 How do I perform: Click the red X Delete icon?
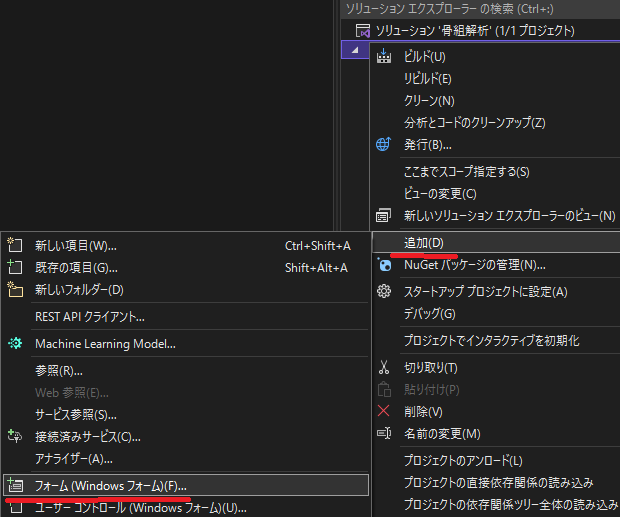tap(384, 411)
